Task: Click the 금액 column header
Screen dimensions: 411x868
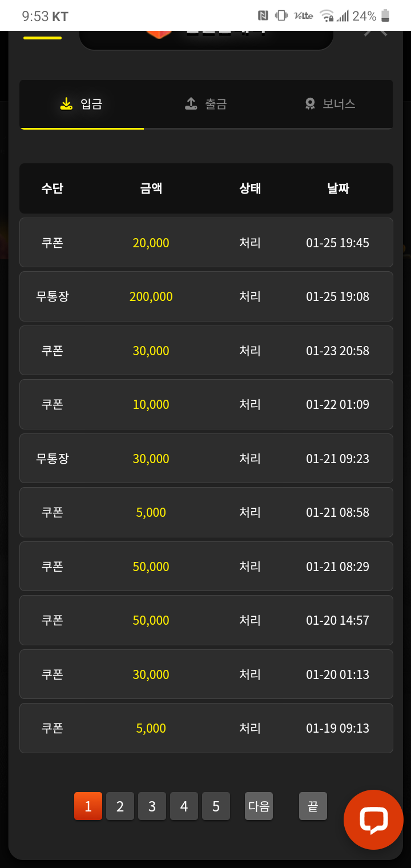Action: click(151, 188)
